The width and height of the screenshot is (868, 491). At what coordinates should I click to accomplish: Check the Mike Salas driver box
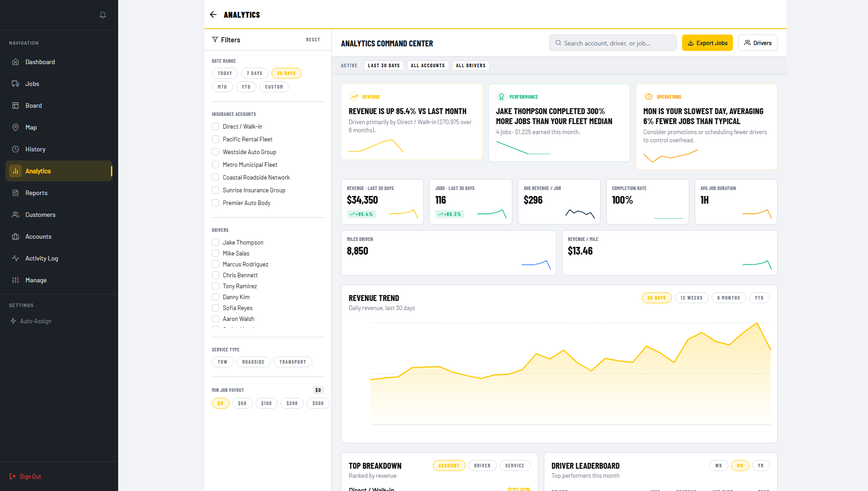pos(216,253)
